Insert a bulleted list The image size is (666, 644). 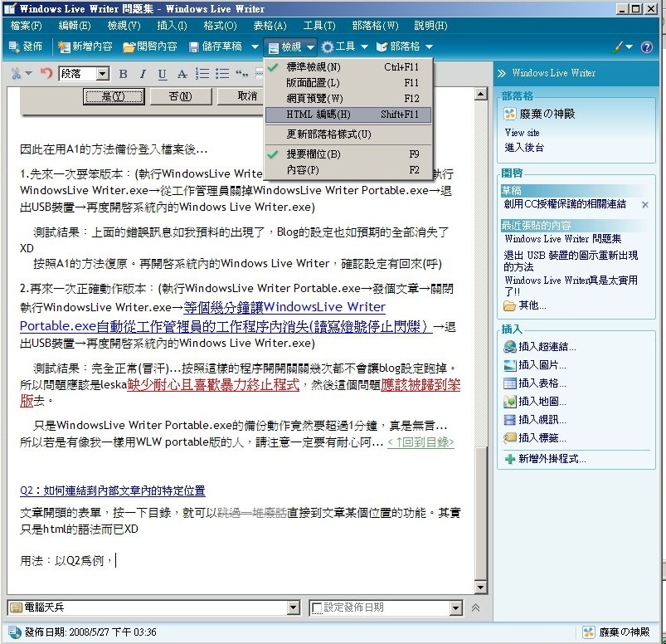pos(222,74)
